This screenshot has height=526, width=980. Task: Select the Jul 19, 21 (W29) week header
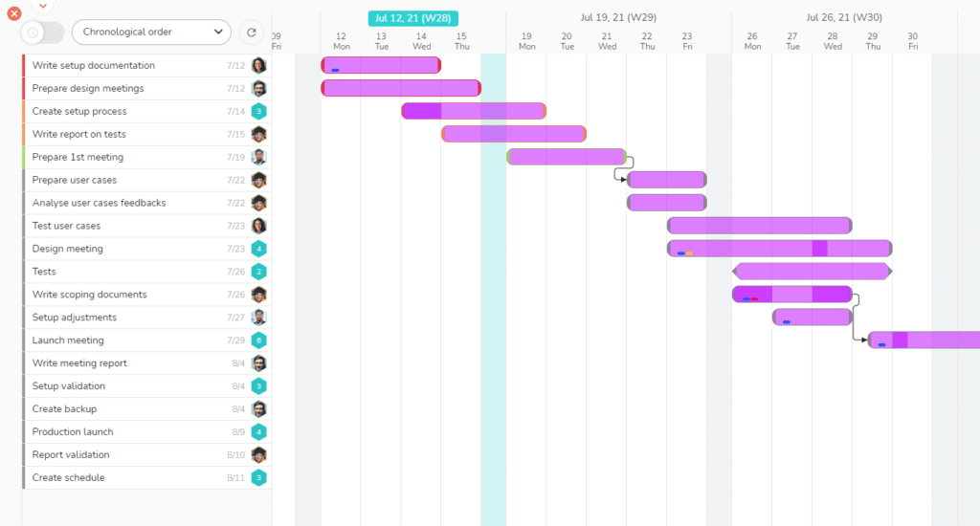[x=618, y=18]
